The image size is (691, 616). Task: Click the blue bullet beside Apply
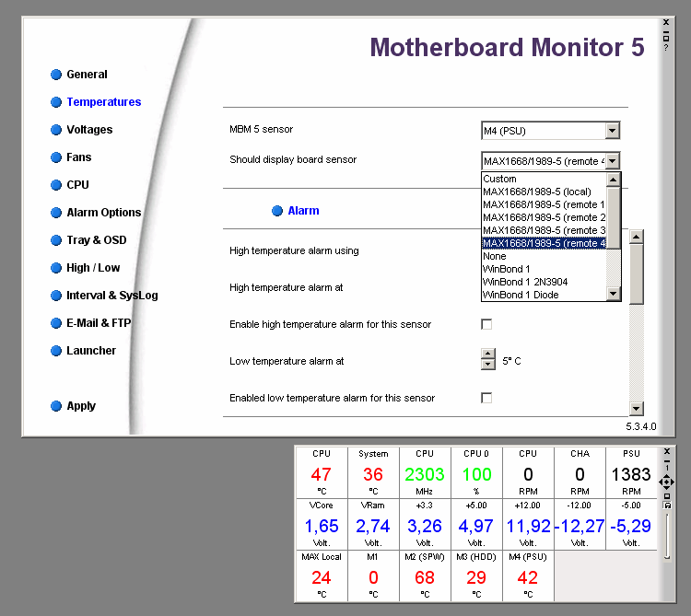click(x=56, y=406)
